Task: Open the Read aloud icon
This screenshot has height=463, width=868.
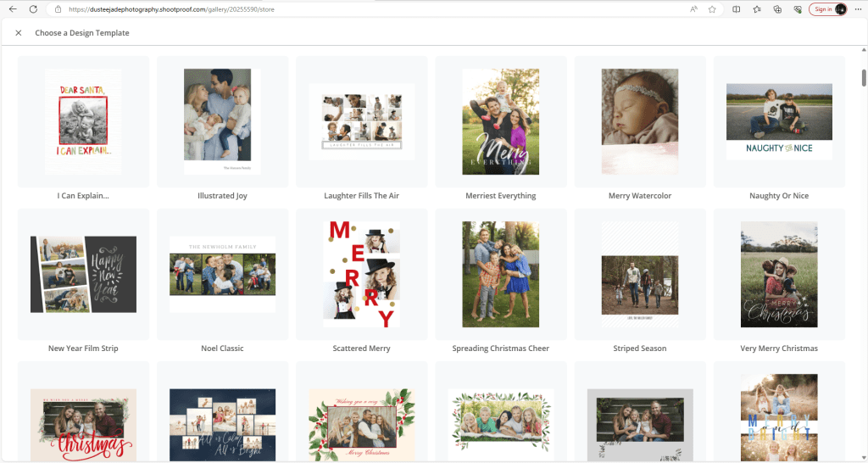Action: pos(693,9)
